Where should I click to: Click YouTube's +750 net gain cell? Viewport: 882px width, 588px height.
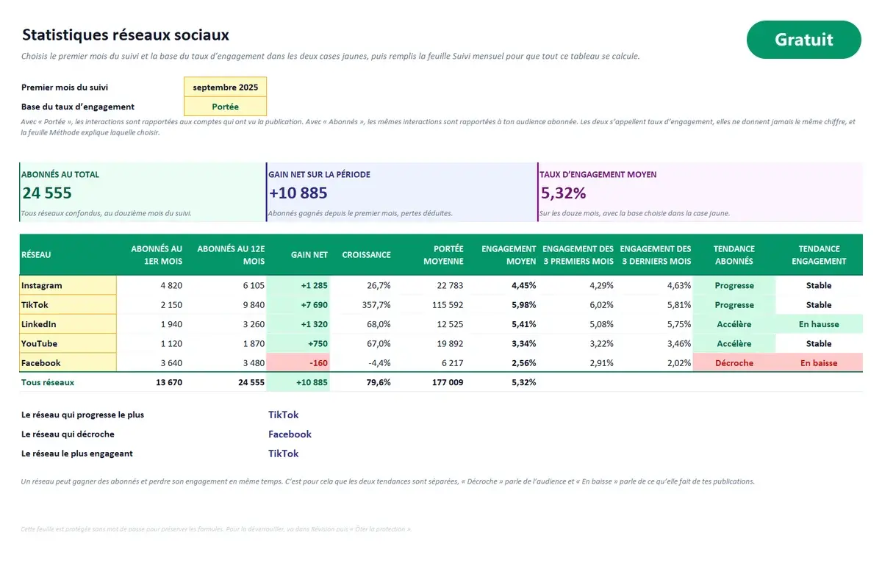pyautogui.click(x=298, y=343)
